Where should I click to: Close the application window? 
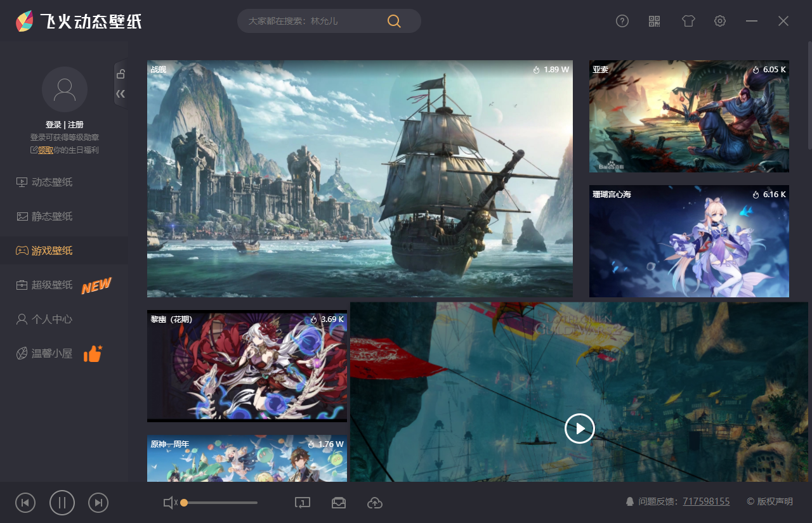pyautogui.click(x=783, y=21)
